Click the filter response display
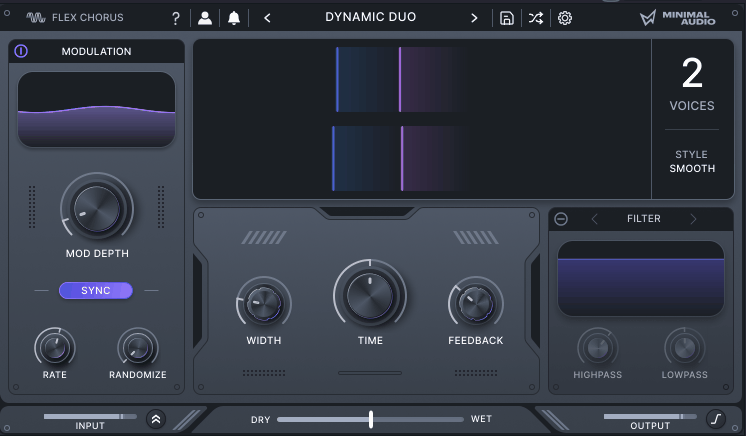Viewport: 746px width, 436px height. pyautogui.click(x=641, y=278)
